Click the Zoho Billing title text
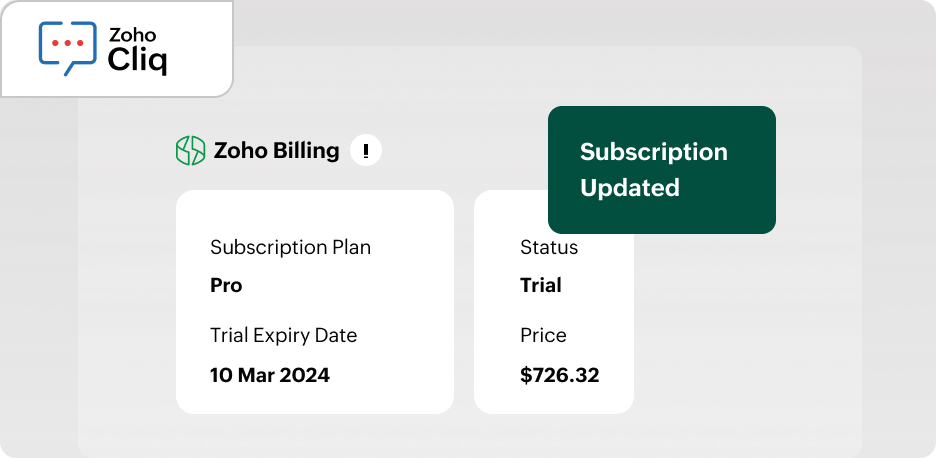 click(276, 151)
